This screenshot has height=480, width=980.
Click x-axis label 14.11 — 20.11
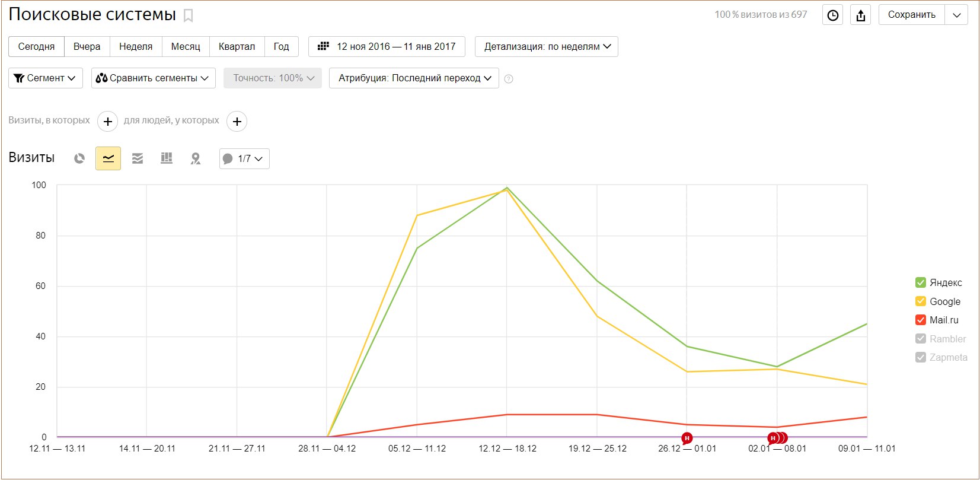pyautogui.click(x=147, y=449)
